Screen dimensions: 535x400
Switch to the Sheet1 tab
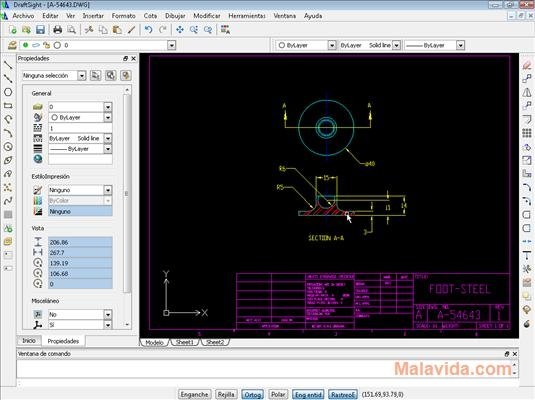point(185,342)
